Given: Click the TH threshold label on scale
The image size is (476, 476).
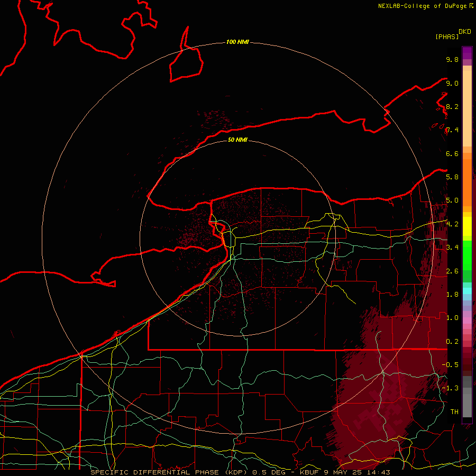Looking at the screenshot, I should click(454, 411).
